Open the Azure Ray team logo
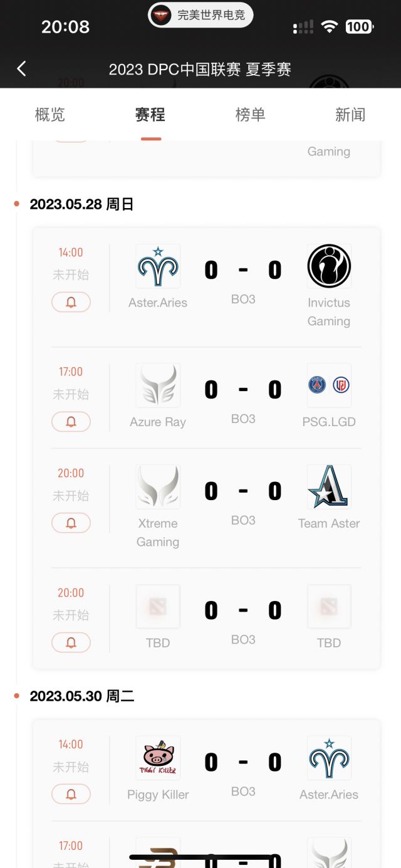 tap(158, 385)
